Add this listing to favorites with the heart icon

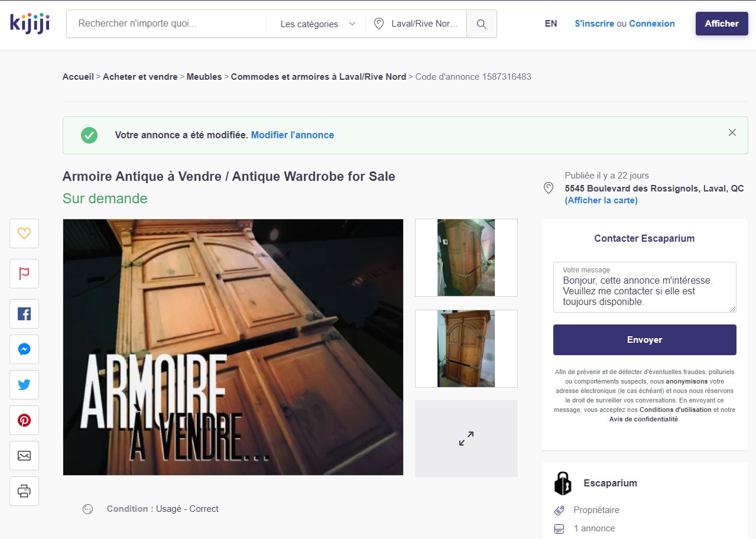click(24, 233)
